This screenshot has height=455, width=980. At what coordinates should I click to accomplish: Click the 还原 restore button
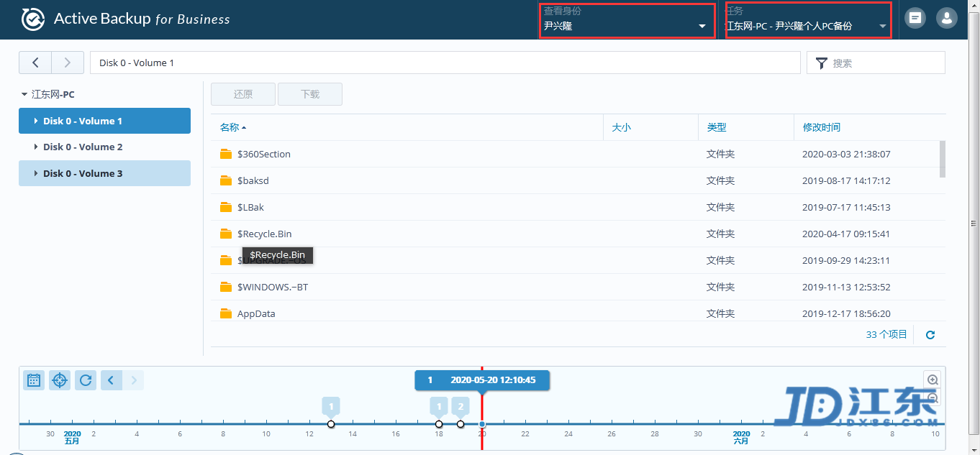(x=243, y=94)
